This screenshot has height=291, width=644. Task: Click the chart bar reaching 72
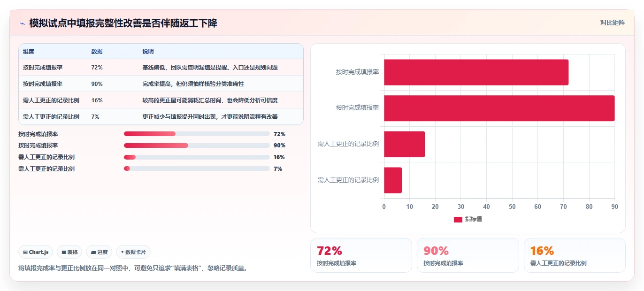click(476, 72)
